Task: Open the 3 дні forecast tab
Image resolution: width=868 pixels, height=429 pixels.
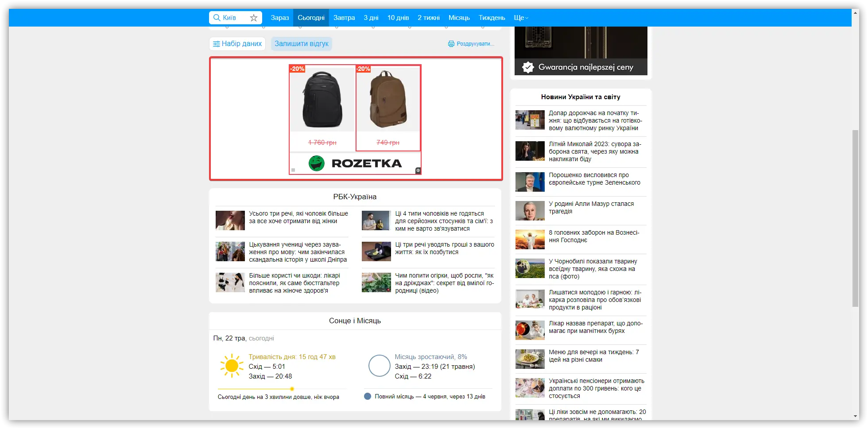Action: coord(371,18)
